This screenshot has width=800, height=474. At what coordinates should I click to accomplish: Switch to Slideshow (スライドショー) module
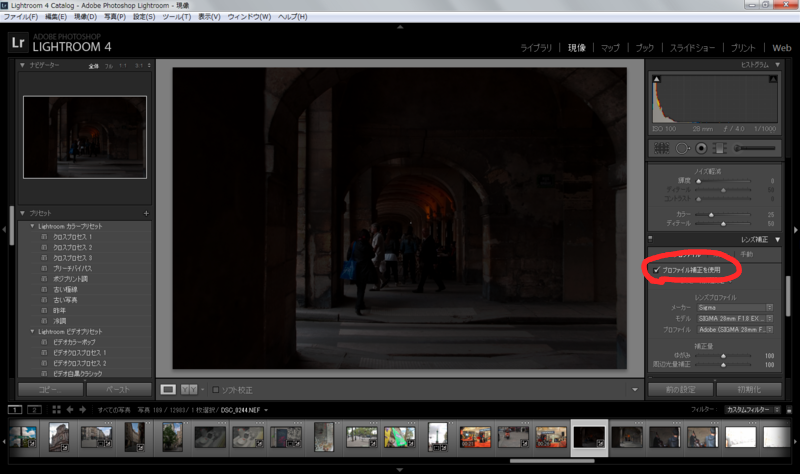(692, 48)
